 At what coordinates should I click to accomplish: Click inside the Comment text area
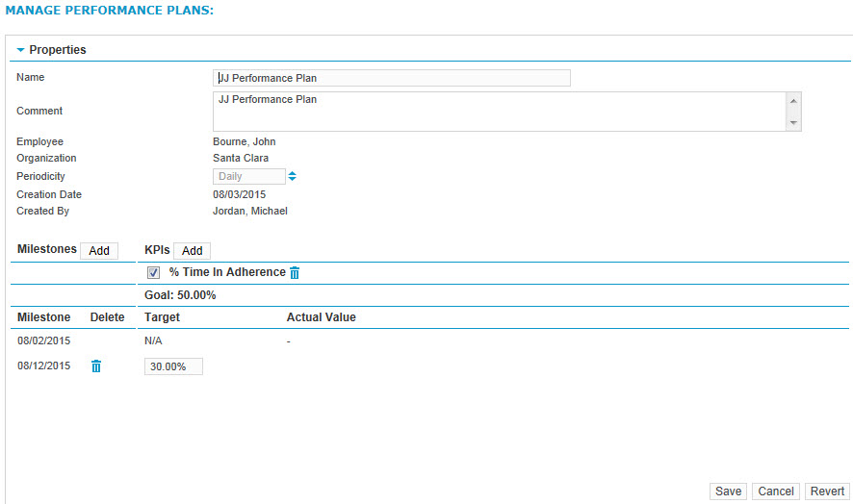[499, 111]
